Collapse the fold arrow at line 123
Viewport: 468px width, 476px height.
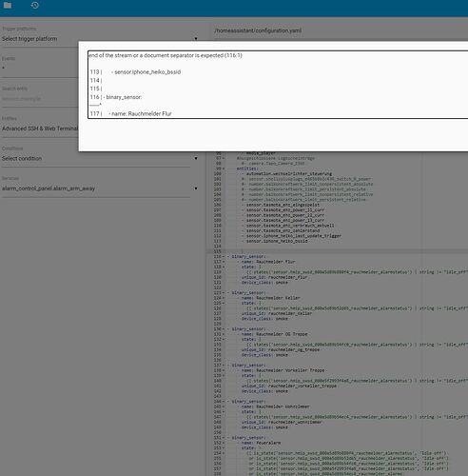224,292
